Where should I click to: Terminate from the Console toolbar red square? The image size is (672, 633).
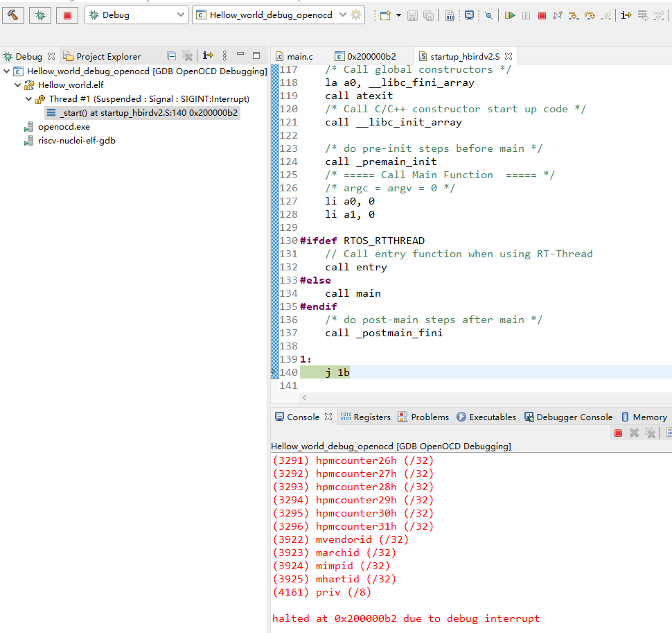tap(618, 433)
